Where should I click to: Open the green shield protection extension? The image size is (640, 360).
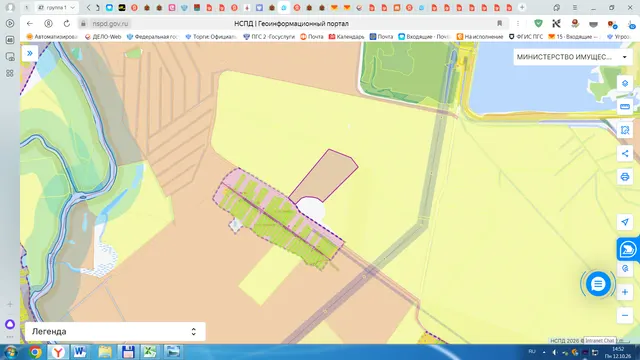tap(538, 24)
